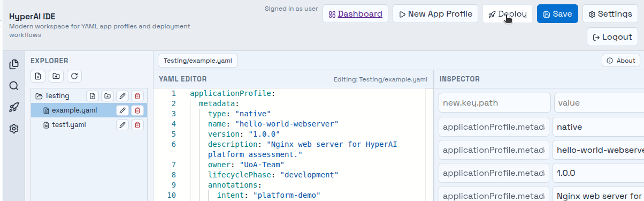
Task: Delete test1.yaml using its trash icon
Action: (137, 125)
